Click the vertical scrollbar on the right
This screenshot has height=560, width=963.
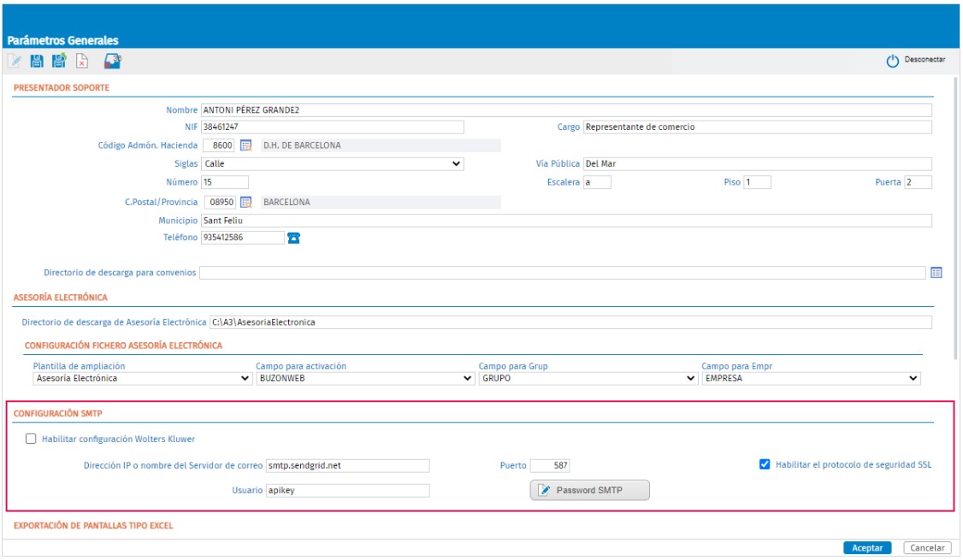(956, 217)
